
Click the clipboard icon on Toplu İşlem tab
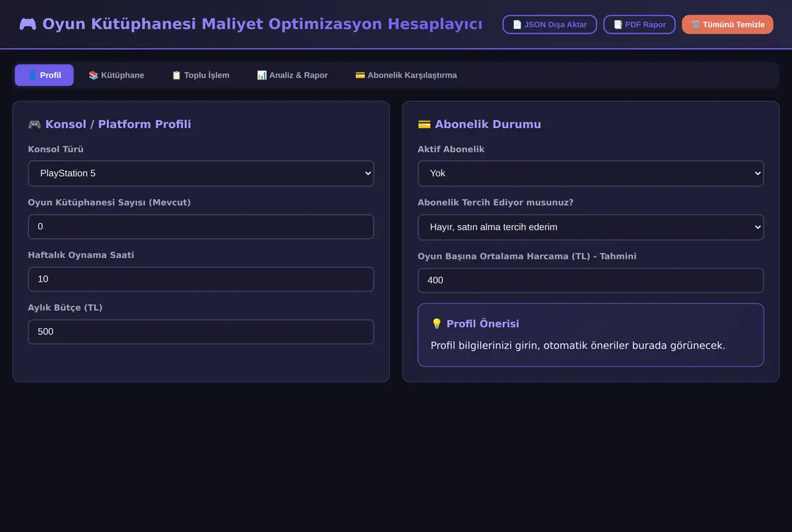176,75
